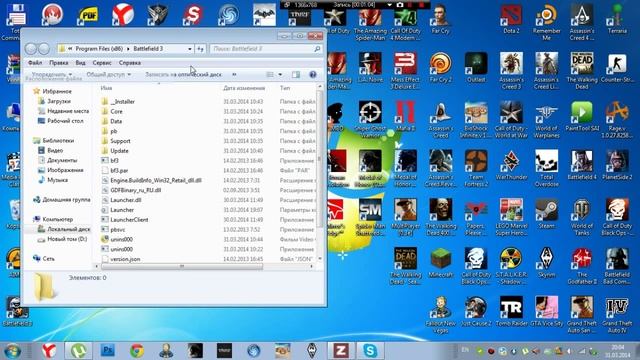The image size is (640, 360).
Task: Launch the WarThunder desktop shortcut
Action: (x=511, y=165)
